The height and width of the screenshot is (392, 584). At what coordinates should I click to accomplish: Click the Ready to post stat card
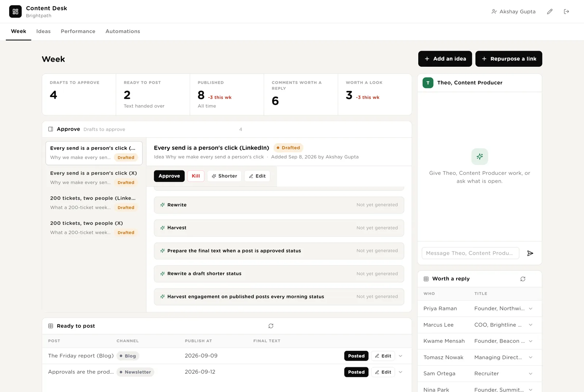[x=153, y=95]
